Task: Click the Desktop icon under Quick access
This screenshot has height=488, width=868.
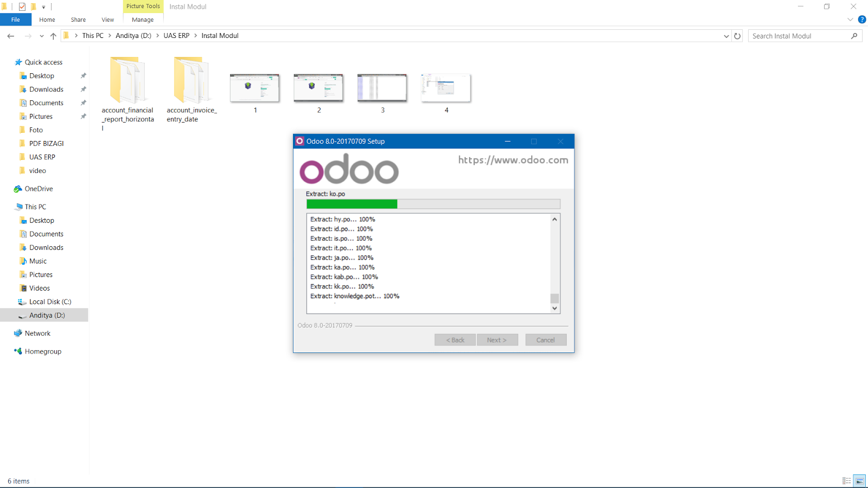Action: 23,76
